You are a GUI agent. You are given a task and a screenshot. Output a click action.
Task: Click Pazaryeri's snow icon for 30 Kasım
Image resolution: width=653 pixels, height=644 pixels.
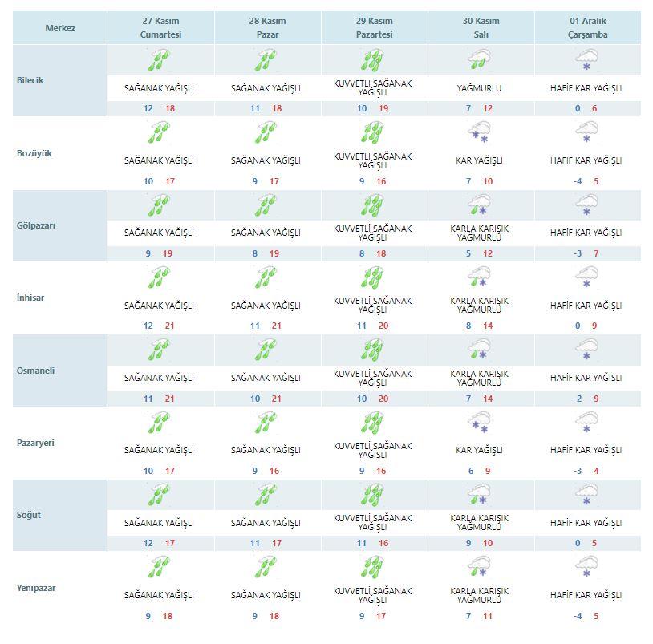pos(480,422)
